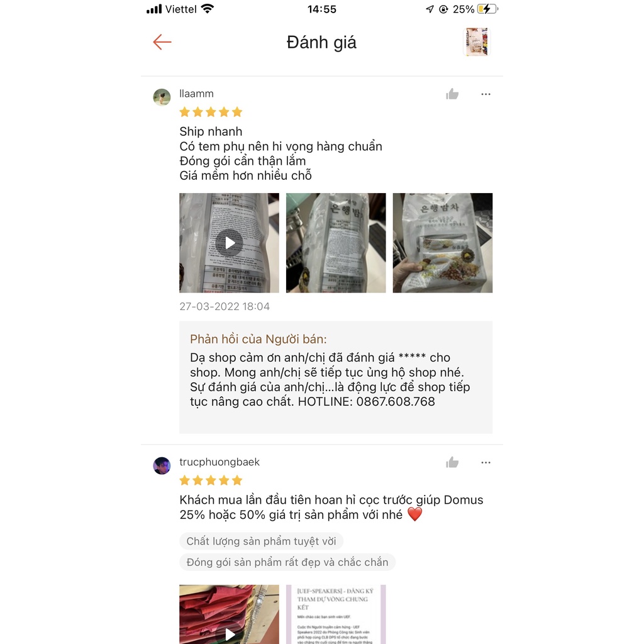The image size is (644, 644).
Task: Tap the battery indicator in the status bar
Action: click(x=487, y=9)
